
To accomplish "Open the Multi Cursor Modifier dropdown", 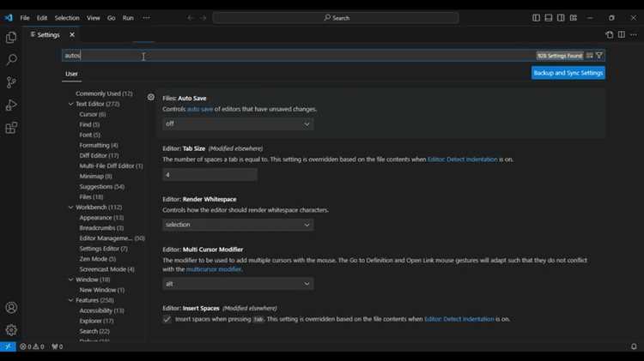I will [238, 284].
